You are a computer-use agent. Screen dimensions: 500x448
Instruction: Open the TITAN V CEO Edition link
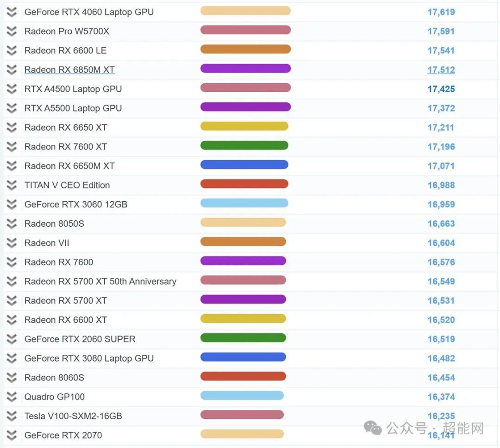67,185
